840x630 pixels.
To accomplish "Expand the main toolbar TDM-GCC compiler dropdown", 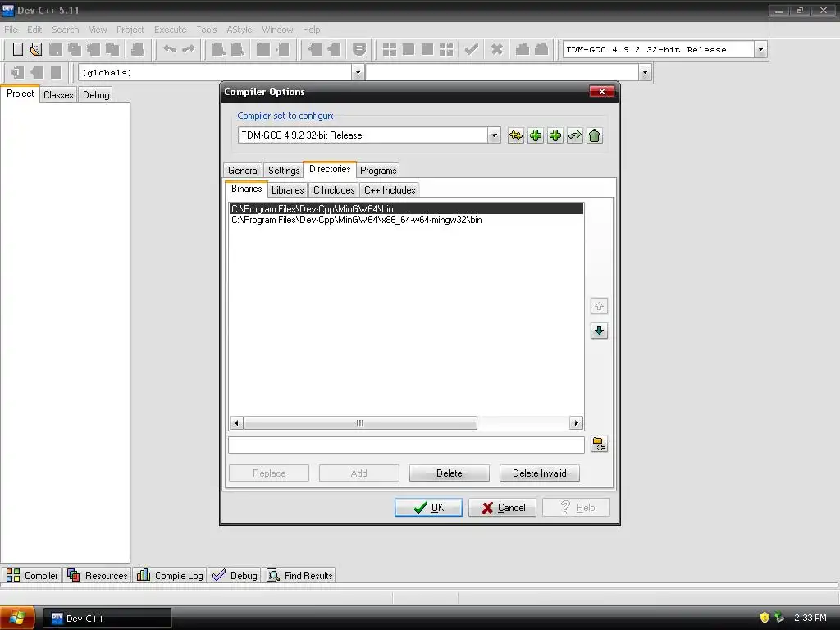I will click(760, 49).
